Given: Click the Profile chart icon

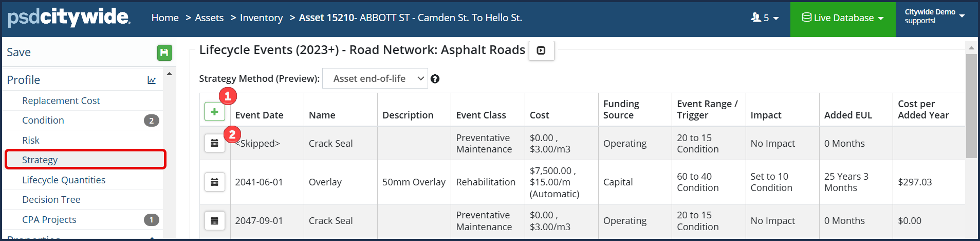Looking at the screenshot, I should pyautogui.click(x=152, y=80).
